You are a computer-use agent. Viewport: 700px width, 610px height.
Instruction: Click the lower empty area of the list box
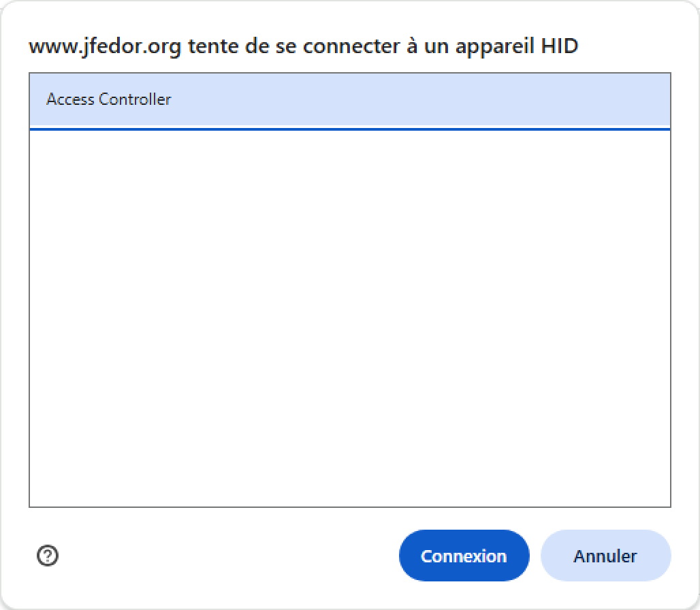[349, 424]
